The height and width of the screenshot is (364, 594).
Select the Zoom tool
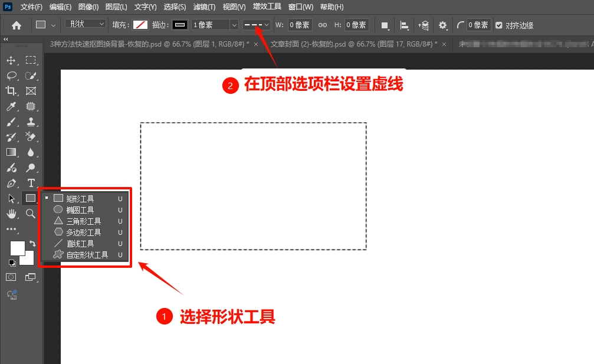click(x=31, y=214)
